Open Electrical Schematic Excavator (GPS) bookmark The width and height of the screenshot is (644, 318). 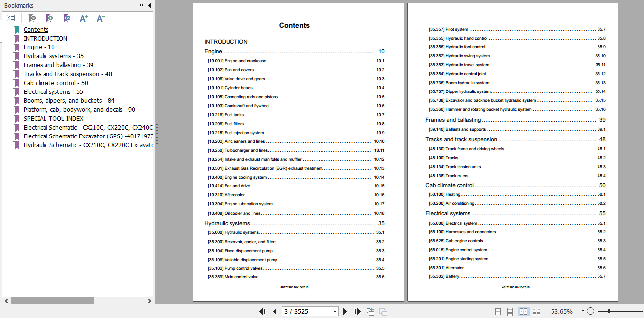pos(89,136)
